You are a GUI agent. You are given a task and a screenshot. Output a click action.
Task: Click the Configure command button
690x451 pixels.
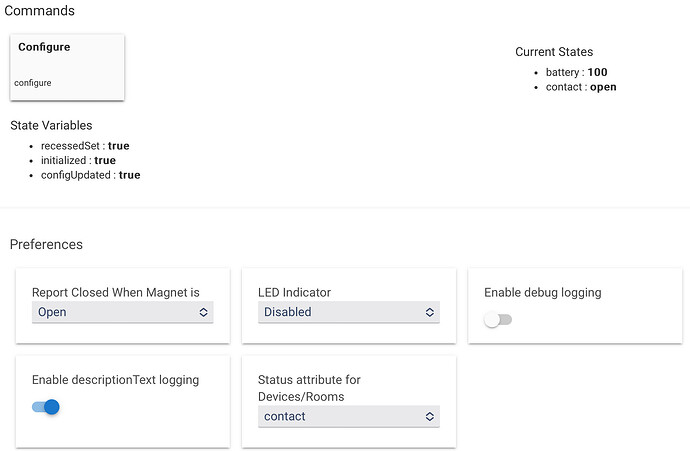click(x=67, y=66)
